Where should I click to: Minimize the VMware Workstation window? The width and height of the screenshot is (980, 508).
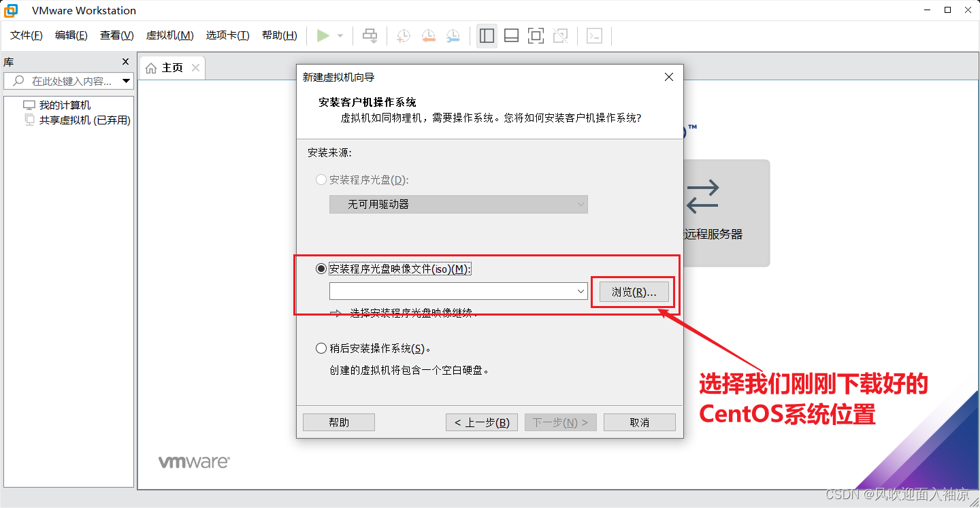[x=928, y=10]
